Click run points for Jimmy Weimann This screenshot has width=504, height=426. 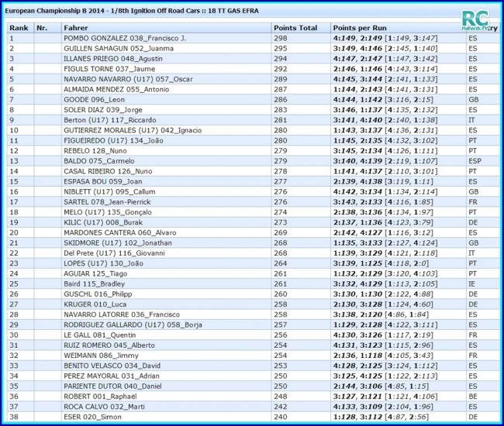point(383,356)
